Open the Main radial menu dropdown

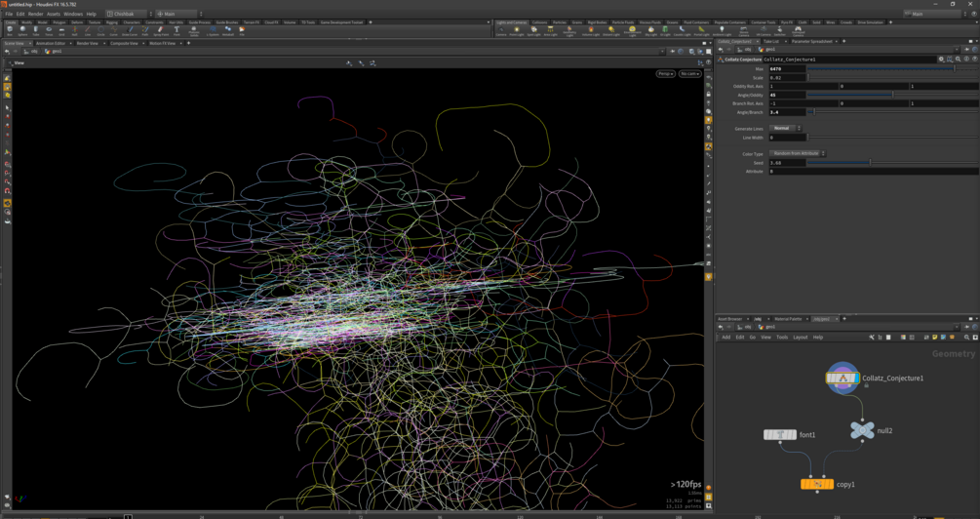coord(180,14)
